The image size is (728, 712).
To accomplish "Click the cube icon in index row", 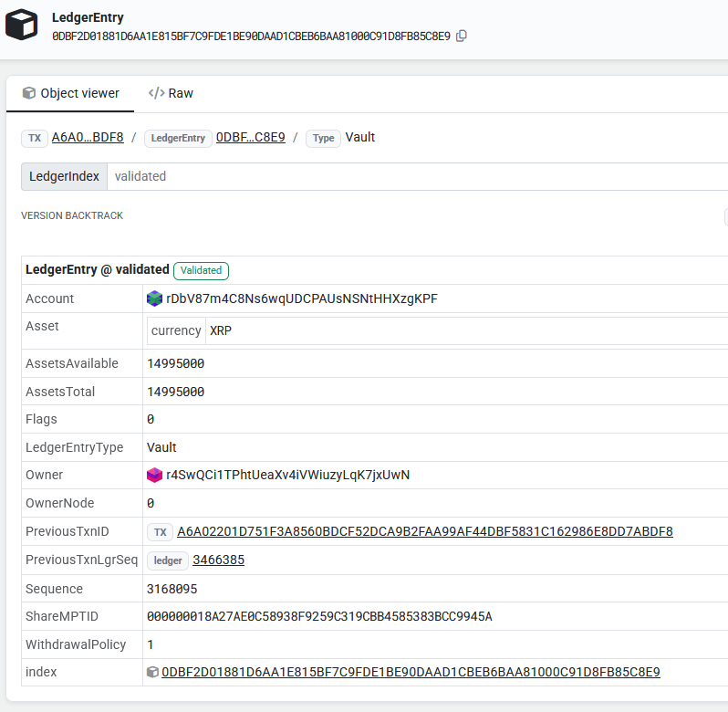I will [152, 672].
